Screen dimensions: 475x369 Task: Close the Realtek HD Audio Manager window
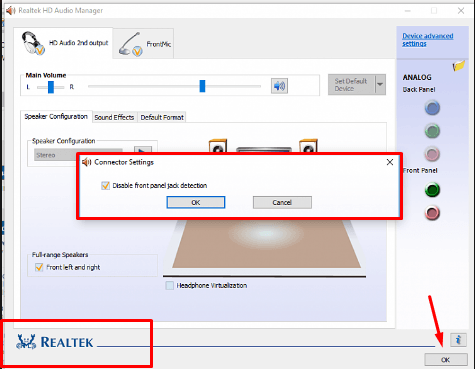[x=461, y=11]
